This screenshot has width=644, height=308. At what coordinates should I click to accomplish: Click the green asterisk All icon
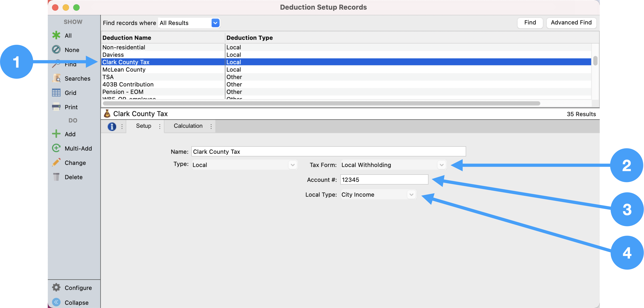tap(56, 36)
